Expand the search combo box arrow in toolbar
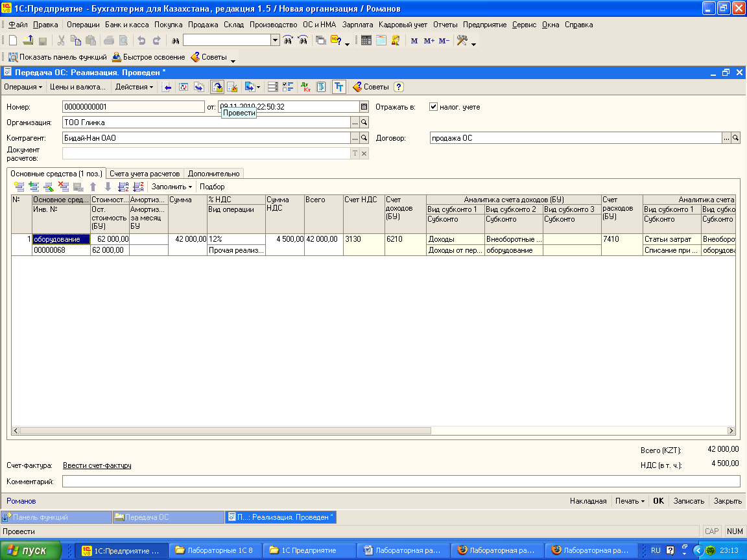This screenshot has width=747, height=560. click(275, 40)
